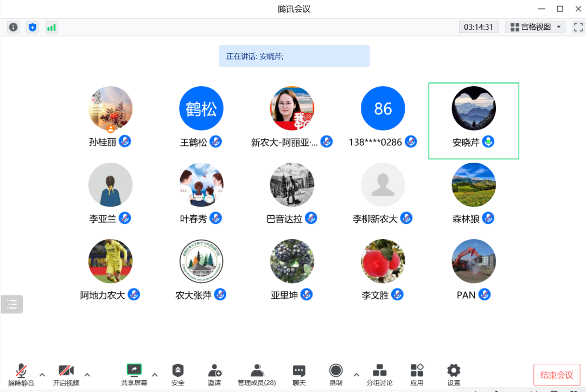This screenshot has width=586, height=392.
Task: Open Manage Members (管理成员) list
Action: click(257, 374)
